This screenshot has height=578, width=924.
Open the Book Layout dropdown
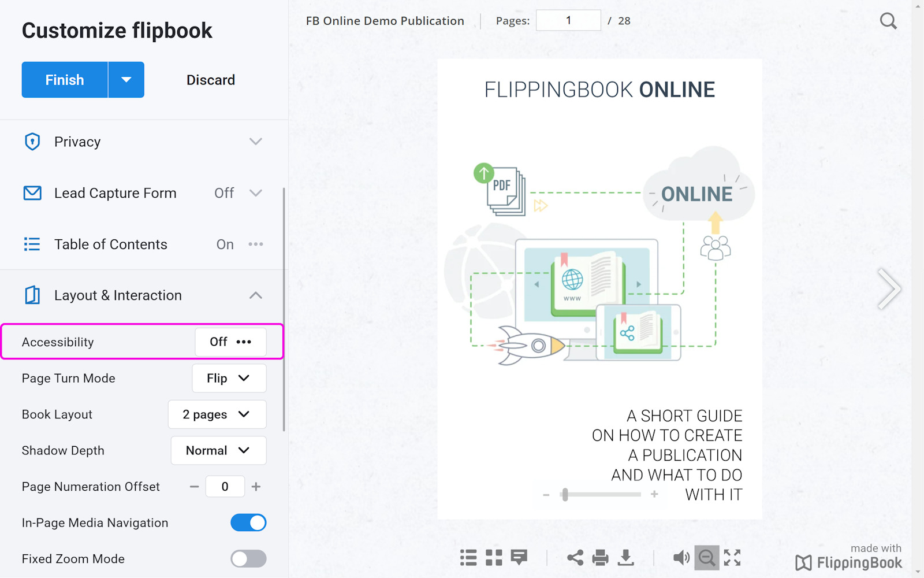(217, 414)
